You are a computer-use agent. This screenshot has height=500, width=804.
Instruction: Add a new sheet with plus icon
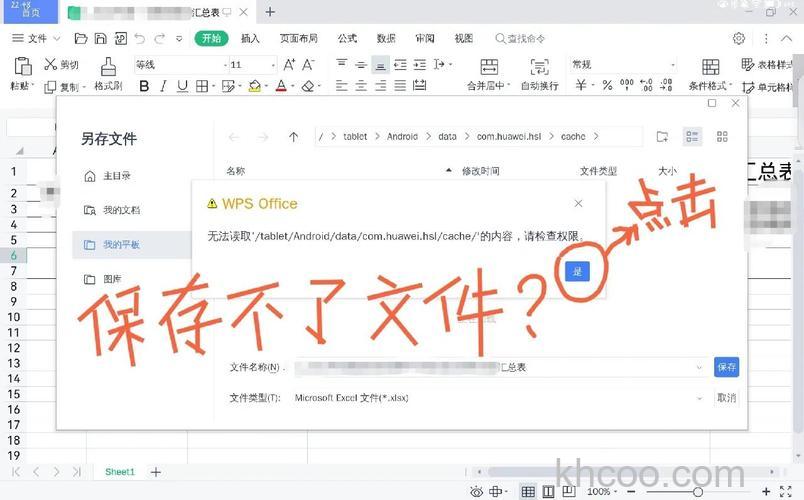[x=156, y=472]
